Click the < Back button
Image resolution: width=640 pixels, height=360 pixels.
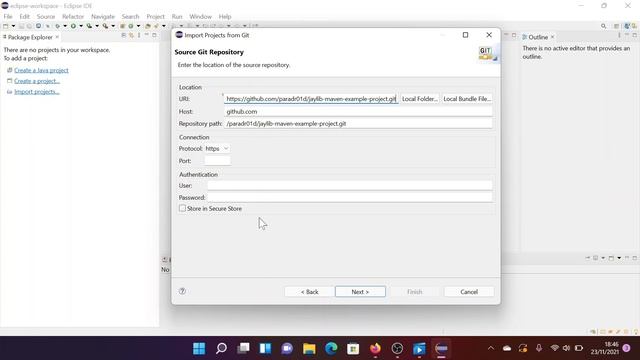click(x=309, y=292)
